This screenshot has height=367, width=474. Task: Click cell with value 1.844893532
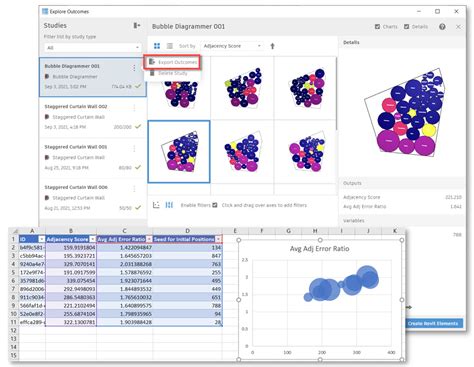pos(124,289)
